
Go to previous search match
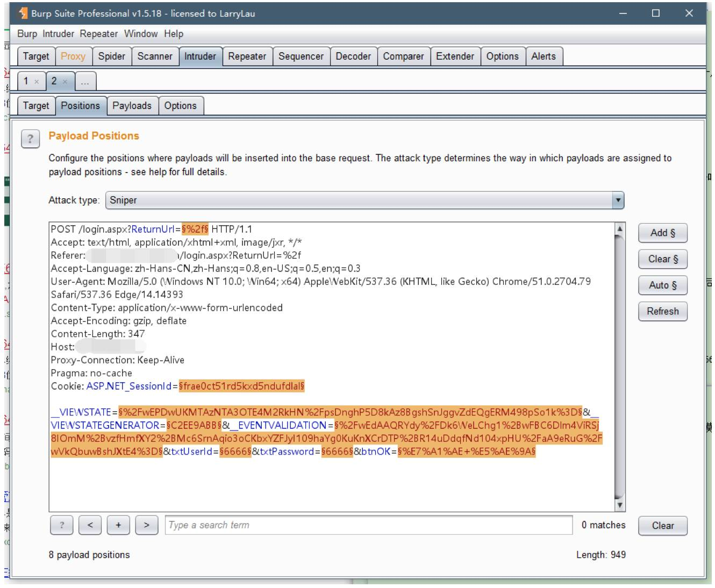coord(90,525)
